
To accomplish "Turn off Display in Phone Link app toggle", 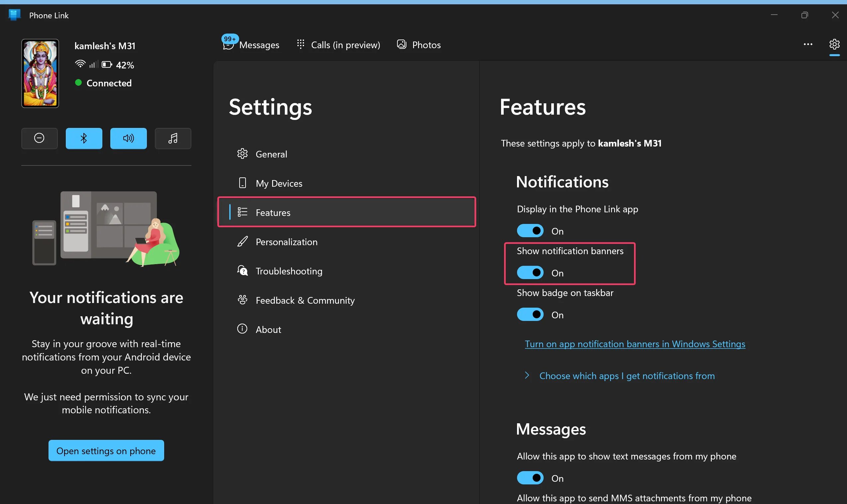I will 530,231.
